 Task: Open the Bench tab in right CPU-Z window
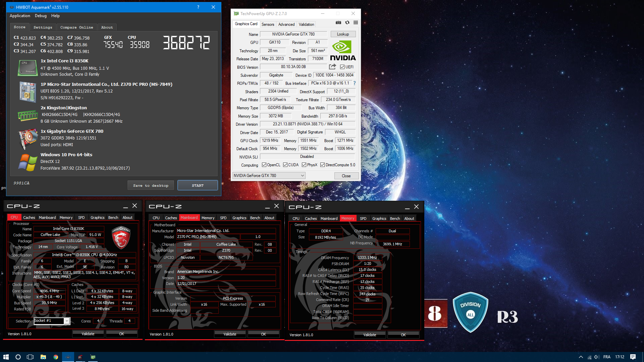[395, 219]
